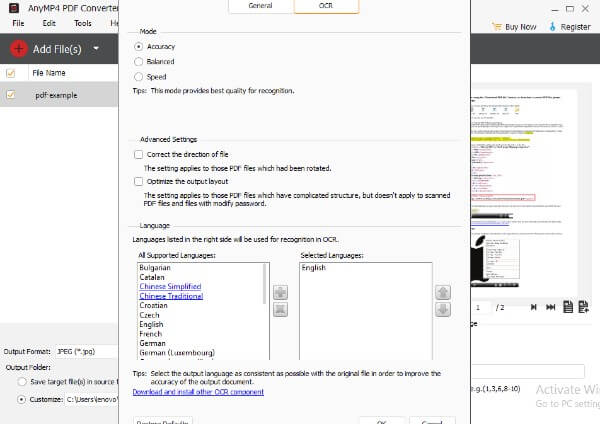Add highlighted language to the selected list
This screenshot has width=600, height=424.
[x=281, y=292]
